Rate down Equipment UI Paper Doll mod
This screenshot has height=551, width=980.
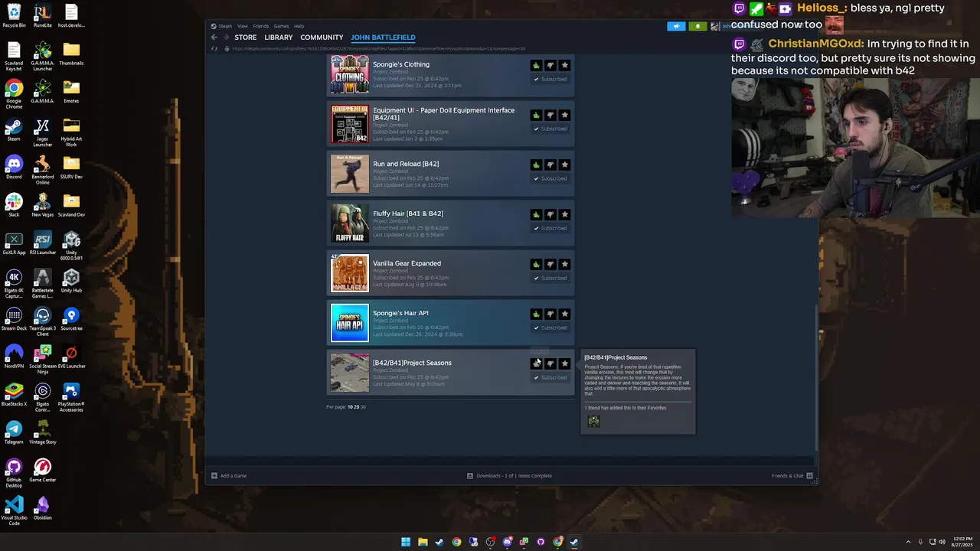pos(550,115)
